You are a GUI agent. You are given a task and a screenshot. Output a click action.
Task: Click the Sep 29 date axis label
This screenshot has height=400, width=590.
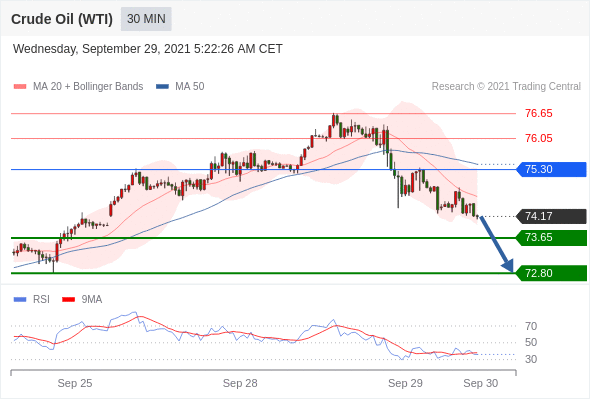click(x=405, y=383)
